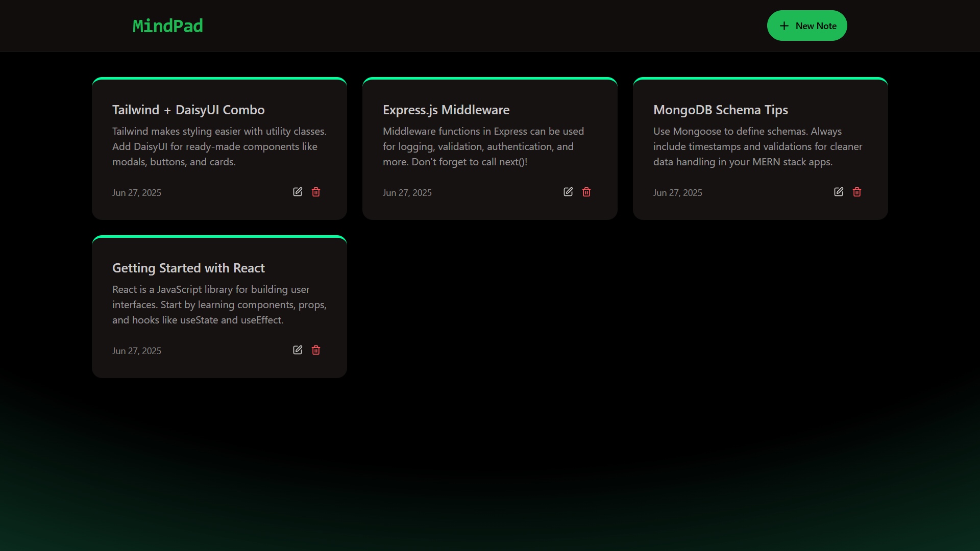
Task: Open the MongoDB Schema Tips title
Action: click(x=721, y=110)
